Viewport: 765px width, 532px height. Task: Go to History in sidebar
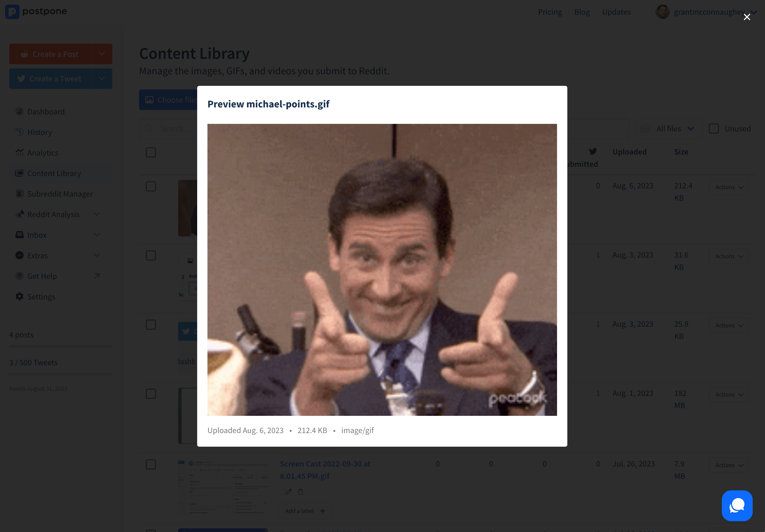61,132
